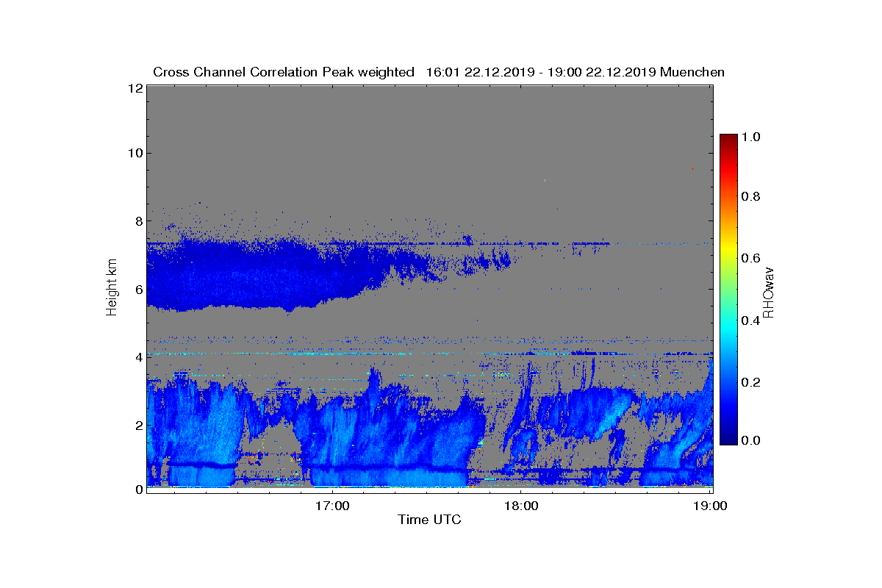Click the 10 km height tick label
The height and width of the screenshot is (588, 882).
coord(134,153)
